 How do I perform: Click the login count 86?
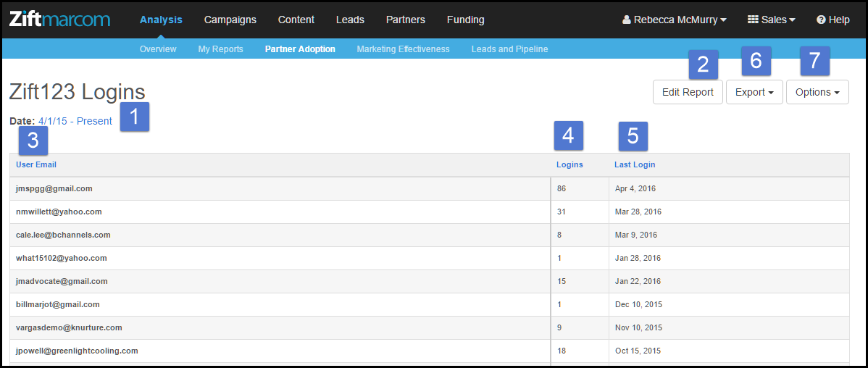(x=562, y=188)
